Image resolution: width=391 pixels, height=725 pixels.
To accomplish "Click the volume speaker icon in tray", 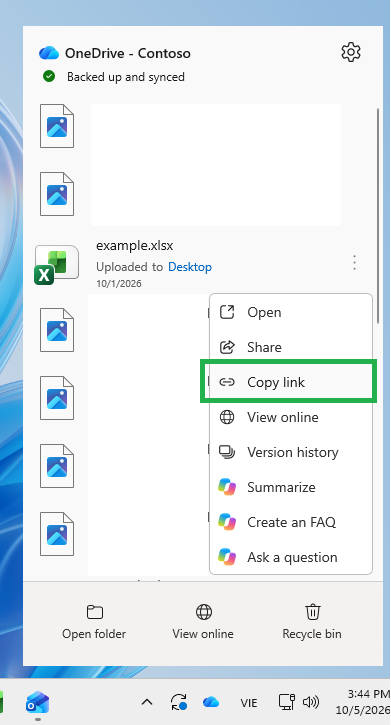I will (311, 703).
